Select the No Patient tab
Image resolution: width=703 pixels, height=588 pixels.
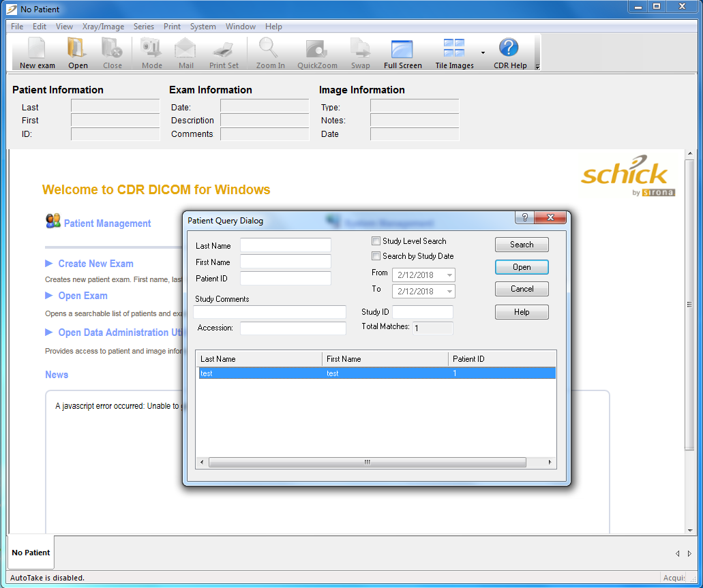click(x=31, y=552)
